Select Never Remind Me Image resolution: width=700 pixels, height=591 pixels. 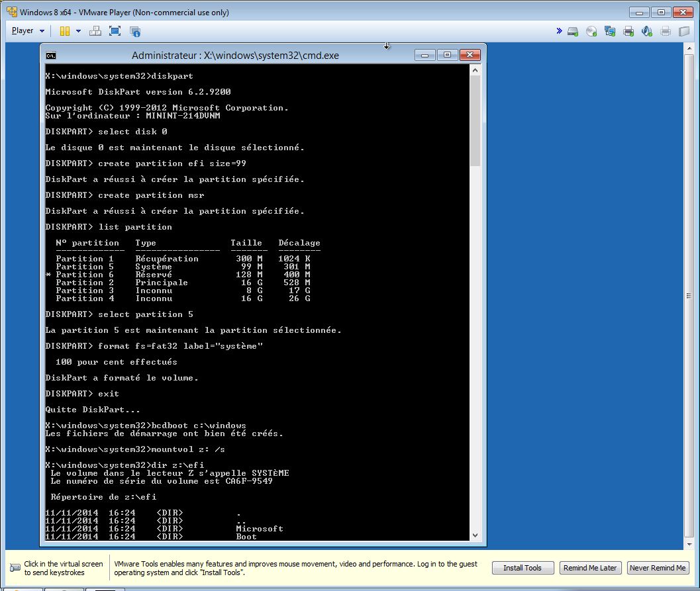(x=658, y=568)
